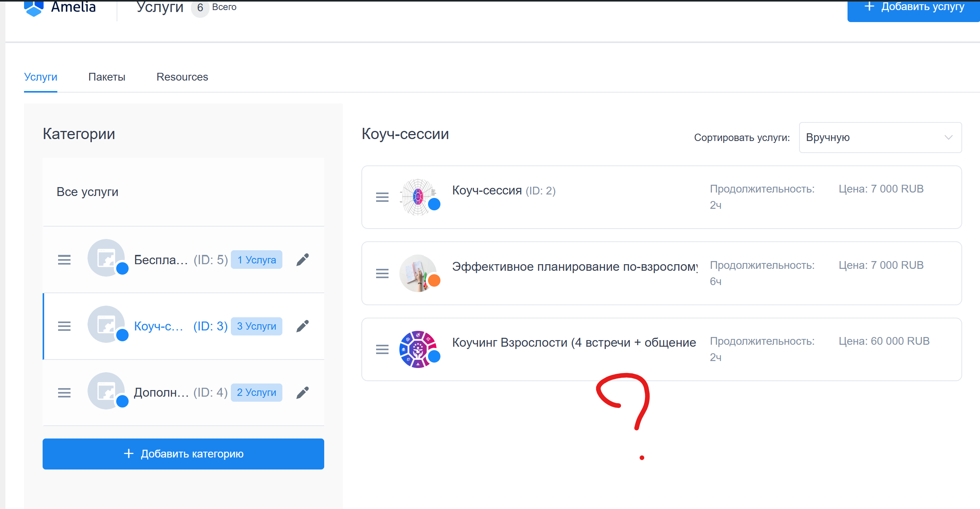
Task: Click the 2 Услуги badge
Action: coord(256,393)
